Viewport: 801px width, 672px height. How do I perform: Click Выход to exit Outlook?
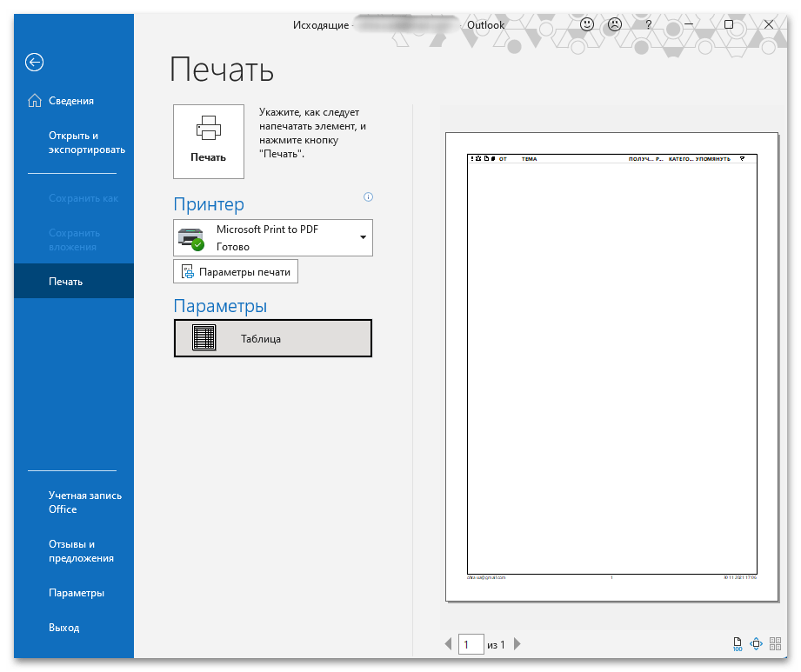coord(63,628)
